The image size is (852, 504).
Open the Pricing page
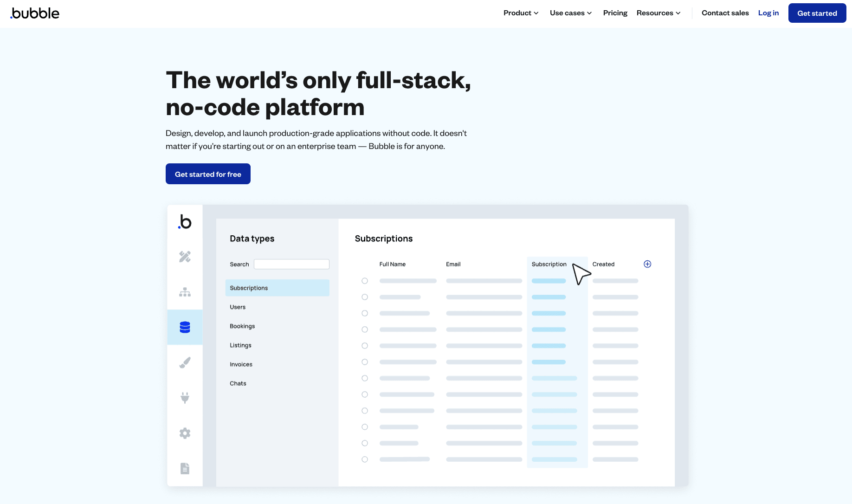click(615, 13)
